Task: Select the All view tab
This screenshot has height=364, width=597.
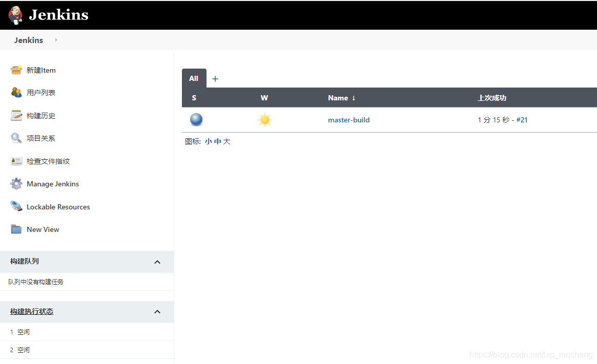Action: [x=194, y=78]
